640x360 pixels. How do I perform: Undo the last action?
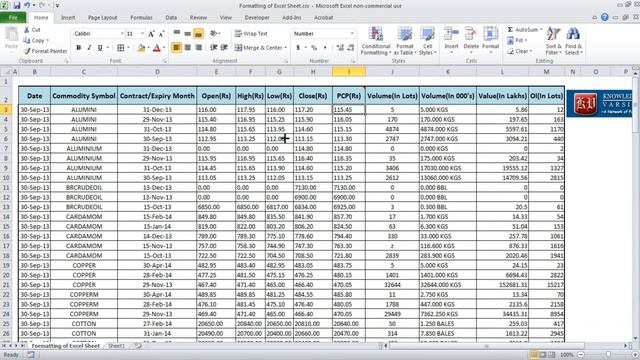pos(27,6)
